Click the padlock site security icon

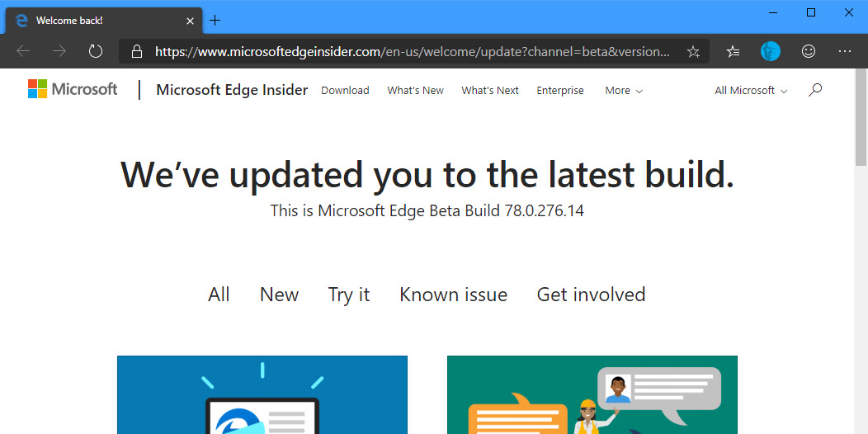[x=137, y=51]
